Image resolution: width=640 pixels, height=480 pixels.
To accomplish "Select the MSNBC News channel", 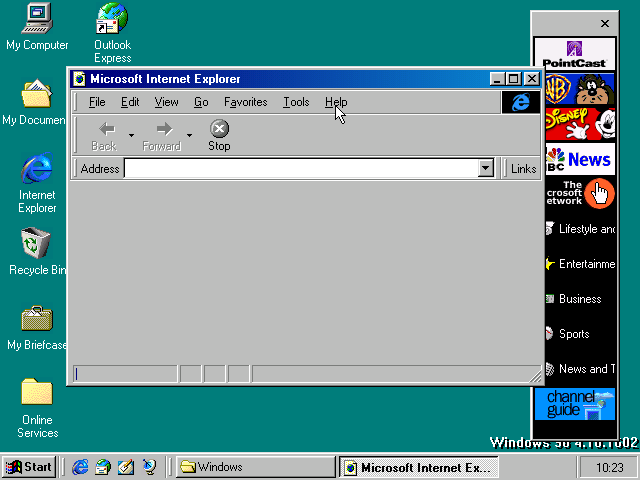I will 579,159.
